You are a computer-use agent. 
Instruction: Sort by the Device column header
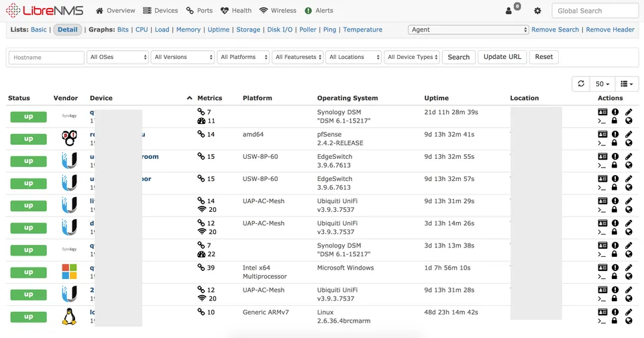[101, 98]
